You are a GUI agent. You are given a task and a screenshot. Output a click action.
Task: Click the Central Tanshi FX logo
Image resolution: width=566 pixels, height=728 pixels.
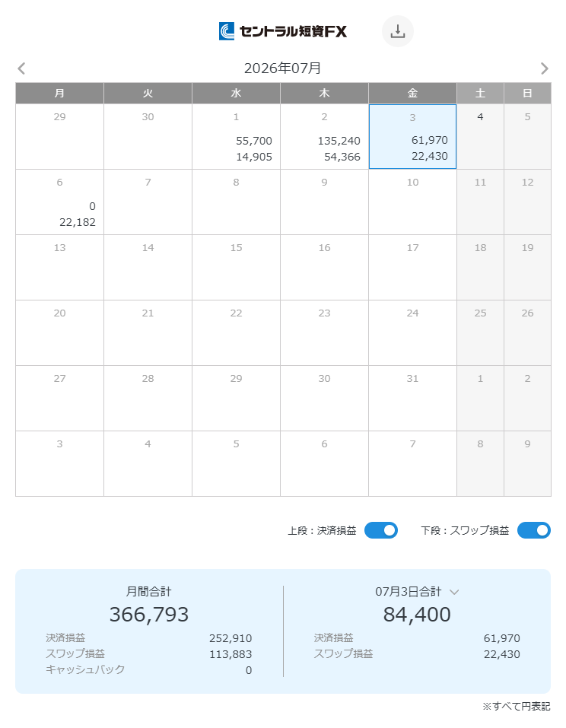283,31
